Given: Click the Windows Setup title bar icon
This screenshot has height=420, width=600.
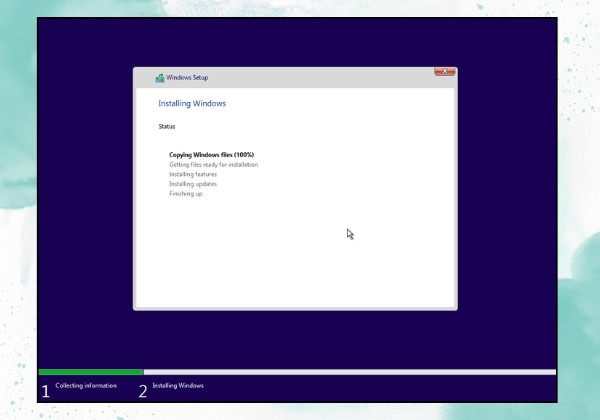Looking at the screenshot, I should pyautogui.click(x=160, y=78).
